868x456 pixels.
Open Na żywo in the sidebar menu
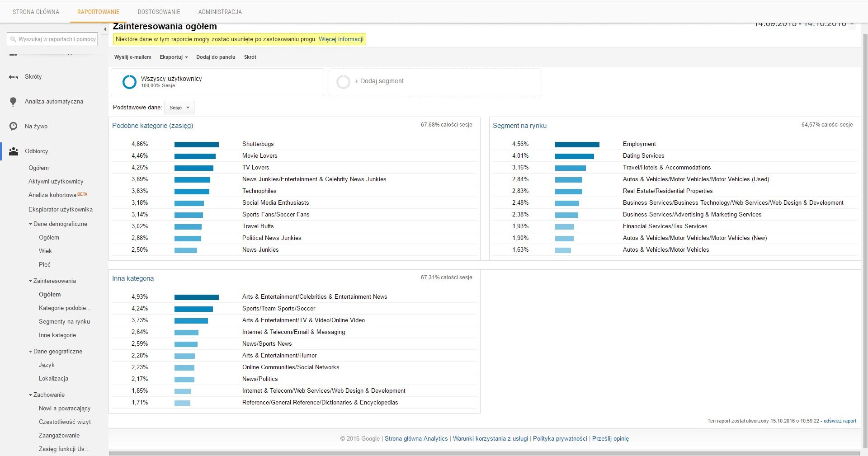coord(36,127)
